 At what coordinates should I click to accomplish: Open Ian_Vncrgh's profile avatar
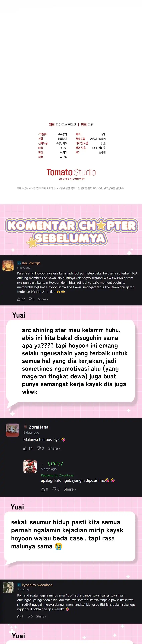click(8, 265)
